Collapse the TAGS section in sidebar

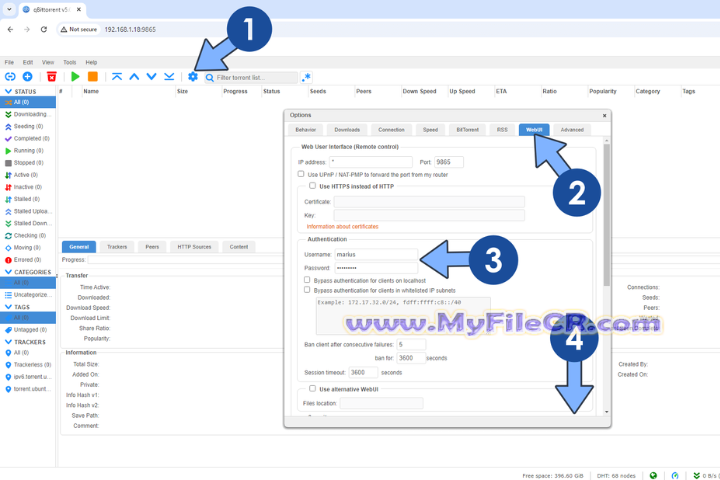pos(8,307)
